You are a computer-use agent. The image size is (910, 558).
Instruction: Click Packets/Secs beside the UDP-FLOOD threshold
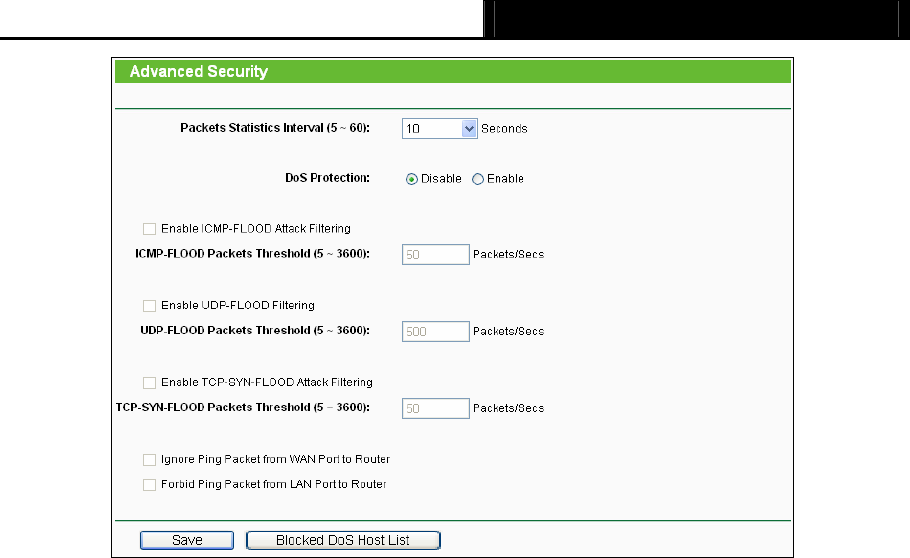(508, 332)
